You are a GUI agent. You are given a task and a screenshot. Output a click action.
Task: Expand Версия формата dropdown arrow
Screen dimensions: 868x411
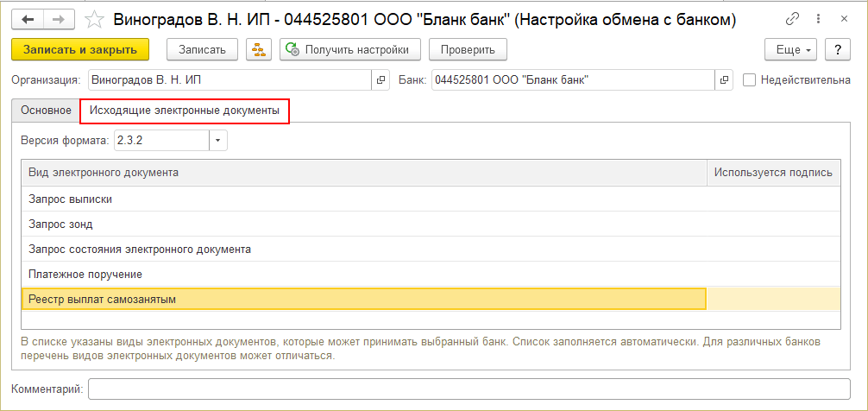tap(218, 140)
